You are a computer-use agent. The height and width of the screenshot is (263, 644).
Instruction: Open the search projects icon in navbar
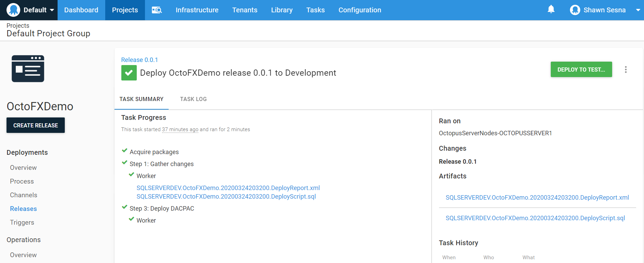157,10
